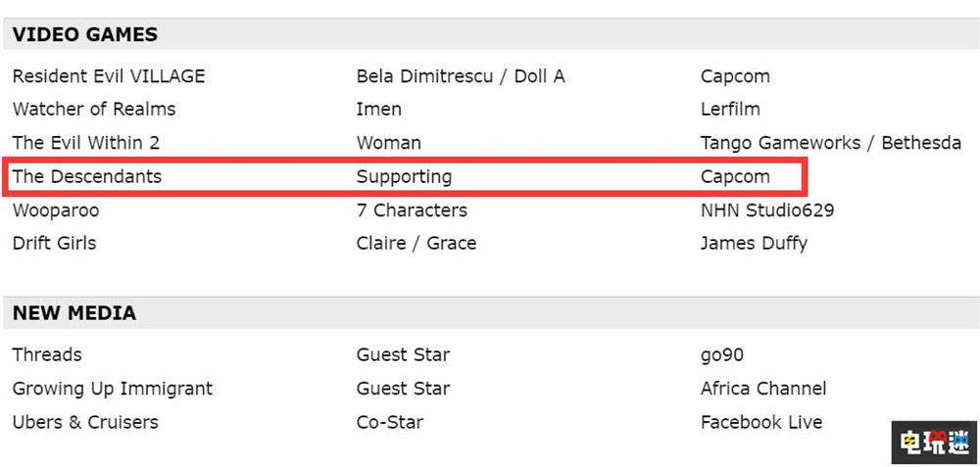Click Tango Gameworks / Bethesda studio name

pyautogui.click(x=831, y=143)
